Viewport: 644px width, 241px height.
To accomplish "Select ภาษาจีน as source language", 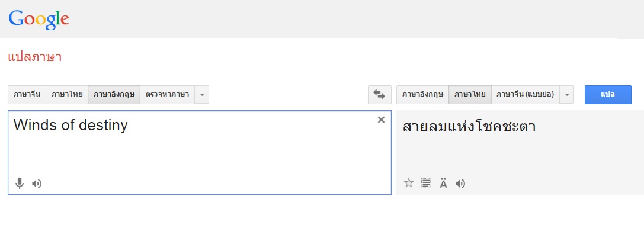I will (27, 95).
